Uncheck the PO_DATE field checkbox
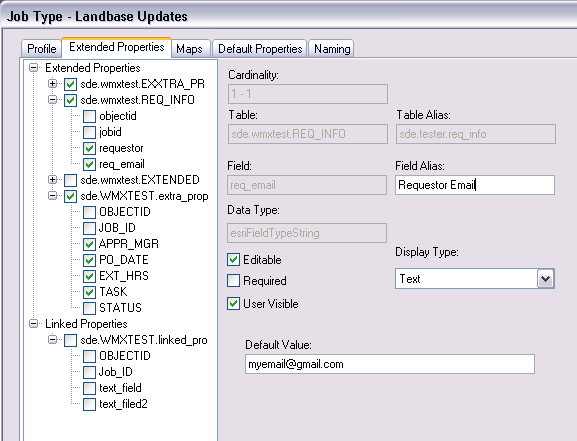 89,260
